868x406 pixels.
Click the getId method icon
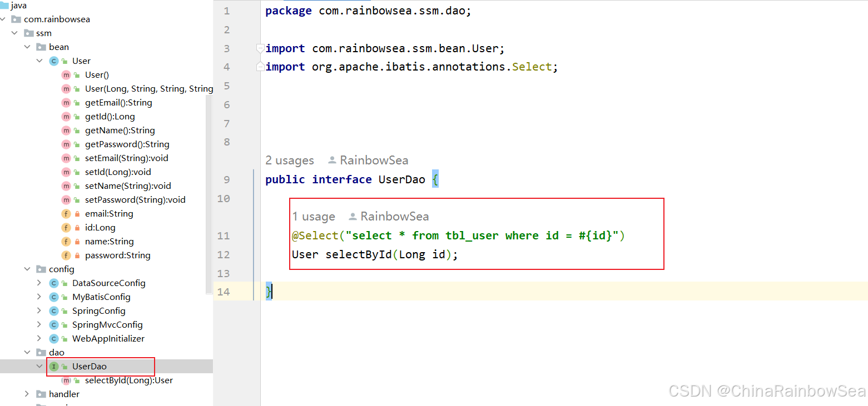66,117
